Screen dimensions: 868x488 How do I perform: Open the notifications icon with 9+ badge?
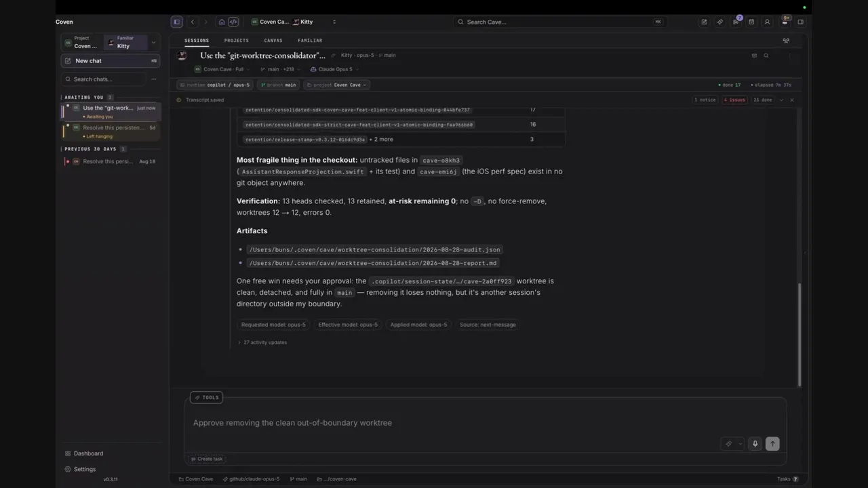785,21
